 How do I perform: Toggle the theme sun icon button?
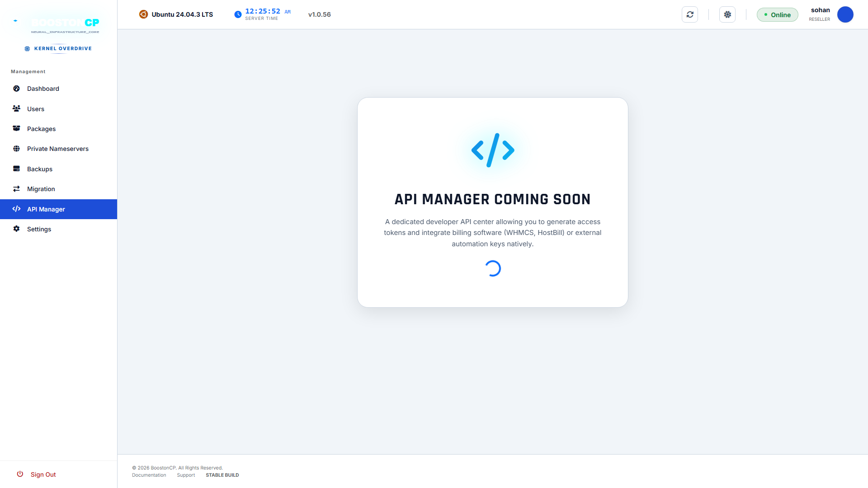[727, 14]
